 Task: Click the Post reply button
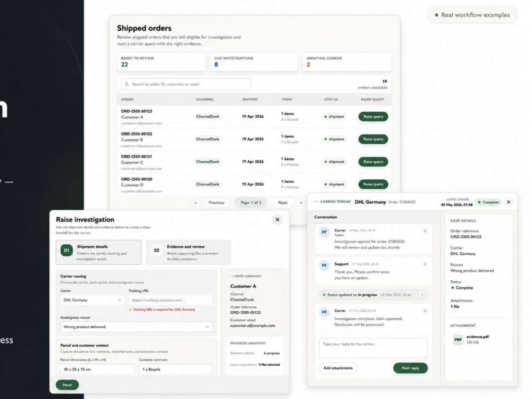point(410,368)
